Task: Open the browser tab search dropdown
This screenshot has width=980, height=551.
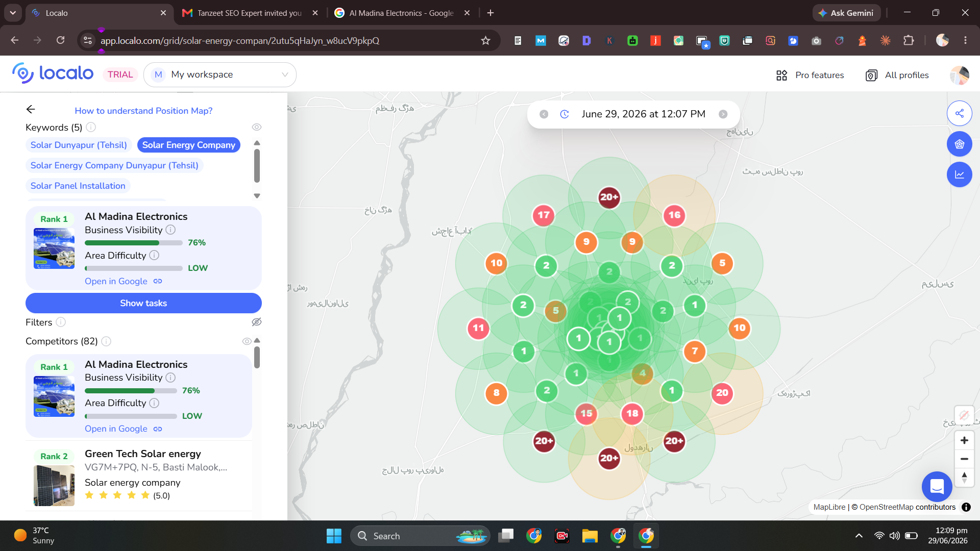Action: (13, 13)
